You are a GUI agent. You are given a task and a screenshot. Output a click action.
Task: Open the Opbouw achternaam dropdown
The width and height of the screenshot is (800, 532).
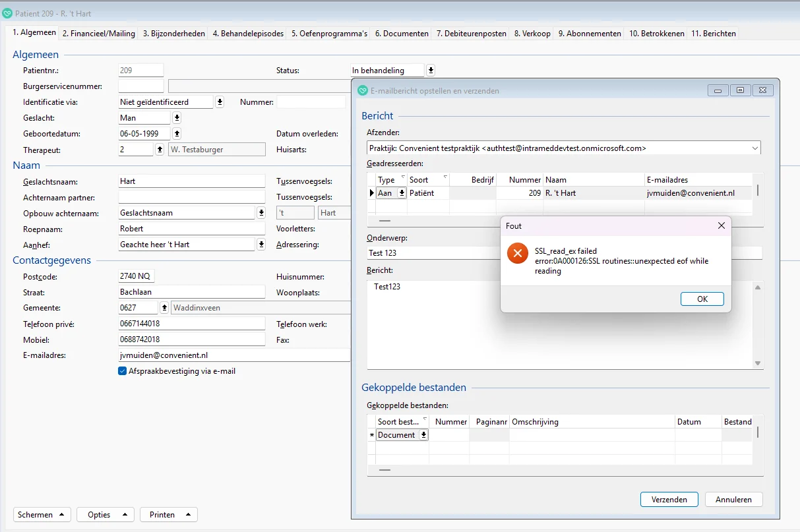click(x=262, y=213)
